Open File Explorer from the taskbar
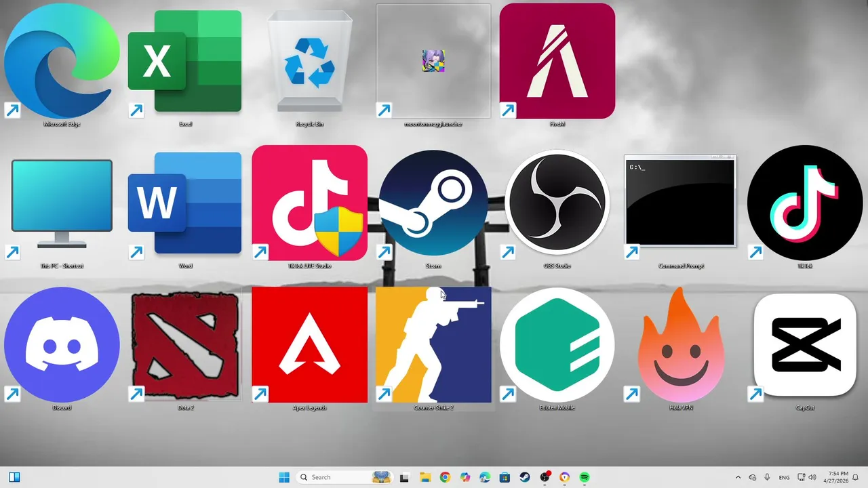Viewport: 868px width, 488px height. [x=425, y=477]
